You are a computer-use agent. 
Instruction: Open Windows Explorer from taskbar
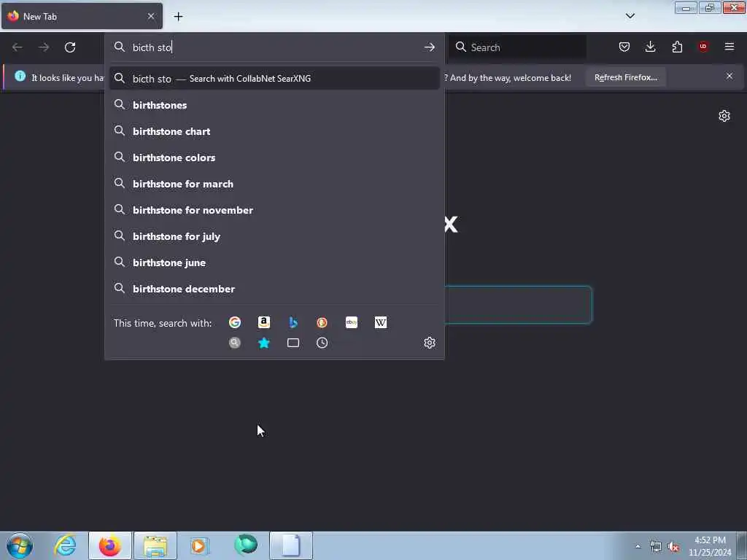pyautogui.click(x=155, y=545)
